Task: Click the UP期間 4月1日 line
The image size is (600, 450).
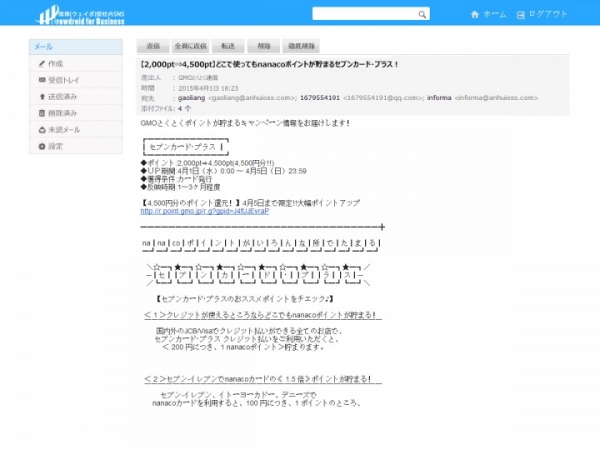Action: (x=223, y=171)
